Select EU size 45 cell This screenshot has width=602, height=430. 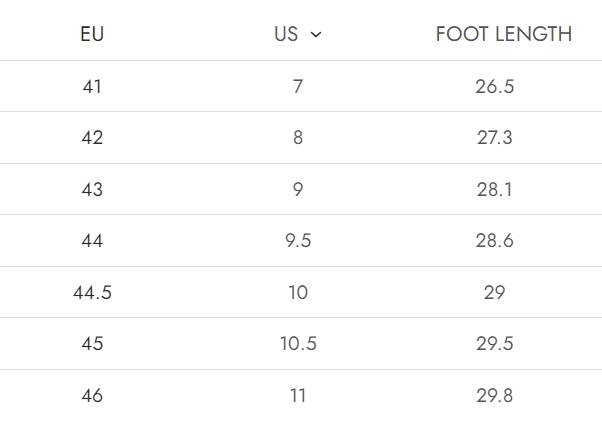click(92, 344)
